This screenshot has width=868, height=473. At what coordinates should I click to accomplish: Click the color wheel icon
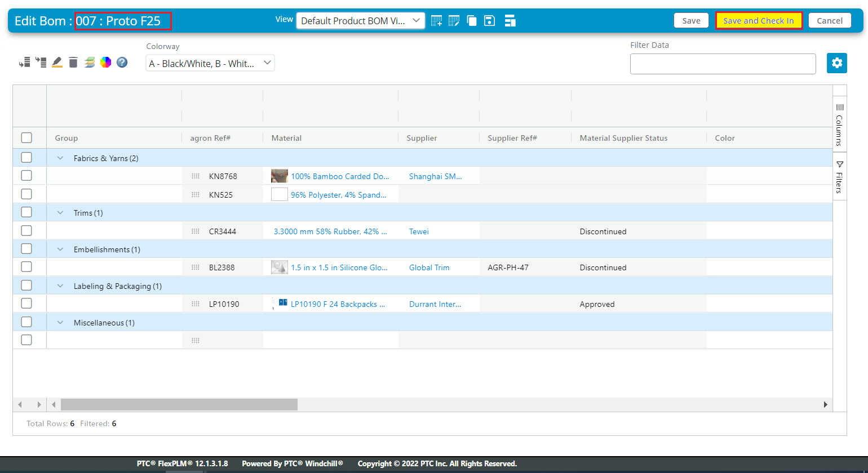click(106, 62)
